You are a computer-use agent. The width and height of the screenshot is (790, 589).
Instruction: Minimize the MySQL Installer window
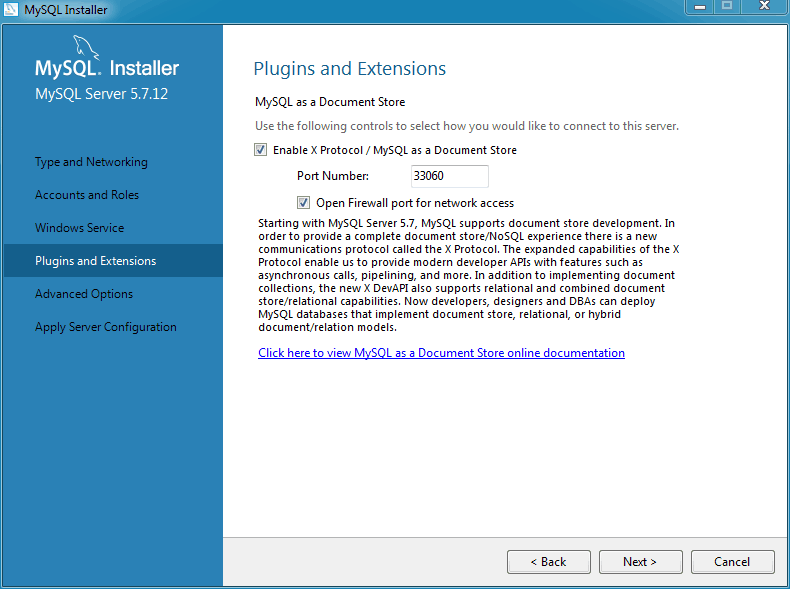point(700,7)
